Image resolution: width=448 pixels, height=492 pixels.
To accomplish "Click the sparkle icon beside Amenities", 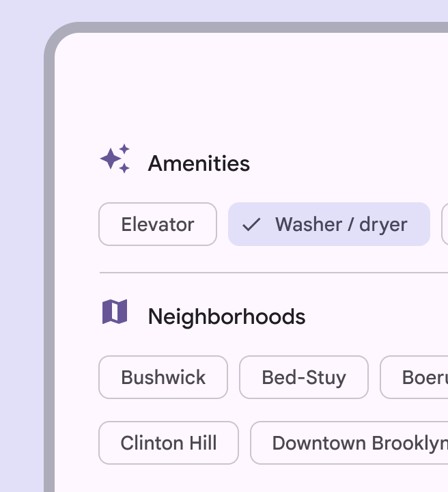I will click(115, 159).
